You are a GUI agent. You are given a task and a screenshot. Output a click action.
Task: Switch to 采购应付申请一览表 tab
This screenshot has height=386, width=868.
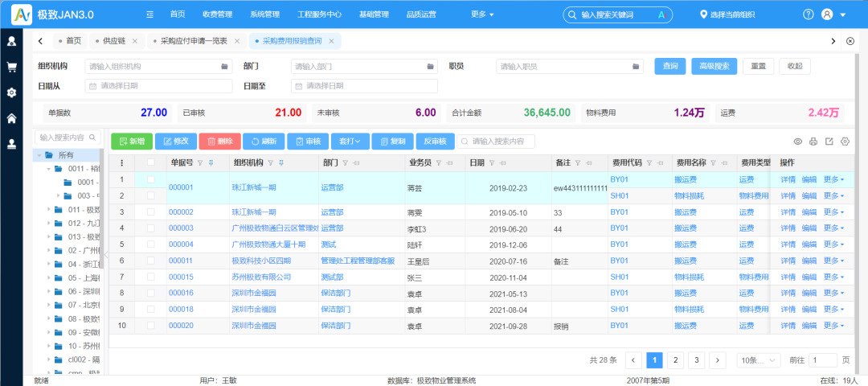click(194, 41)
